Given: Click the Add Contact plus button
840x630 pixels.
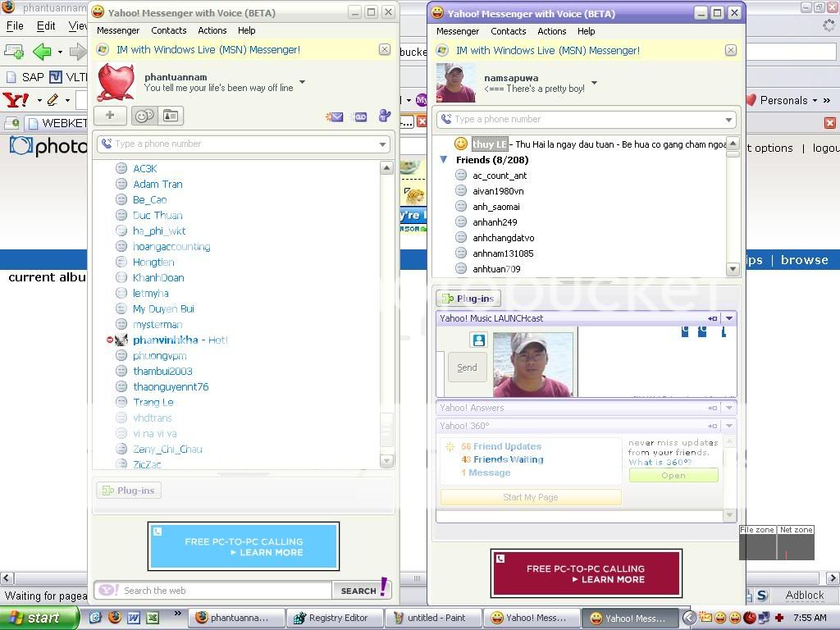Looking at the screenshot, I should (110, 116).
